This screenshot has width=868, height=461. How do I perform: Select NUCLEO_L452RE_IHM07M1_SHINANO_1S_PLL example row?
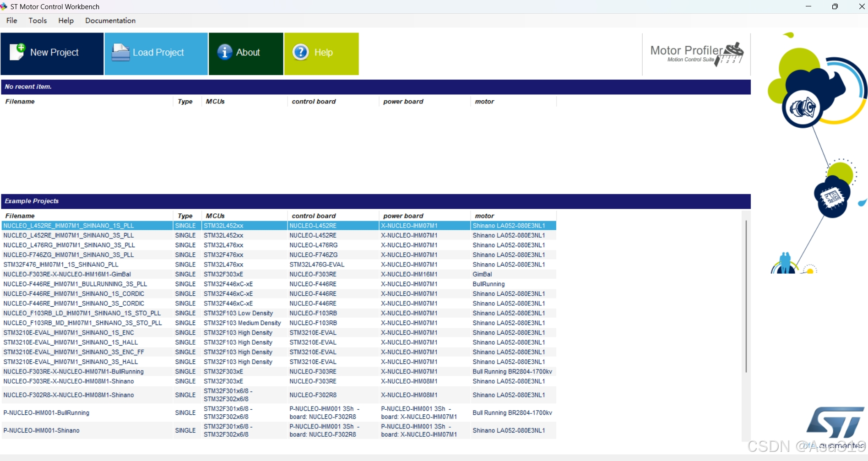click(x=279, y=226)
